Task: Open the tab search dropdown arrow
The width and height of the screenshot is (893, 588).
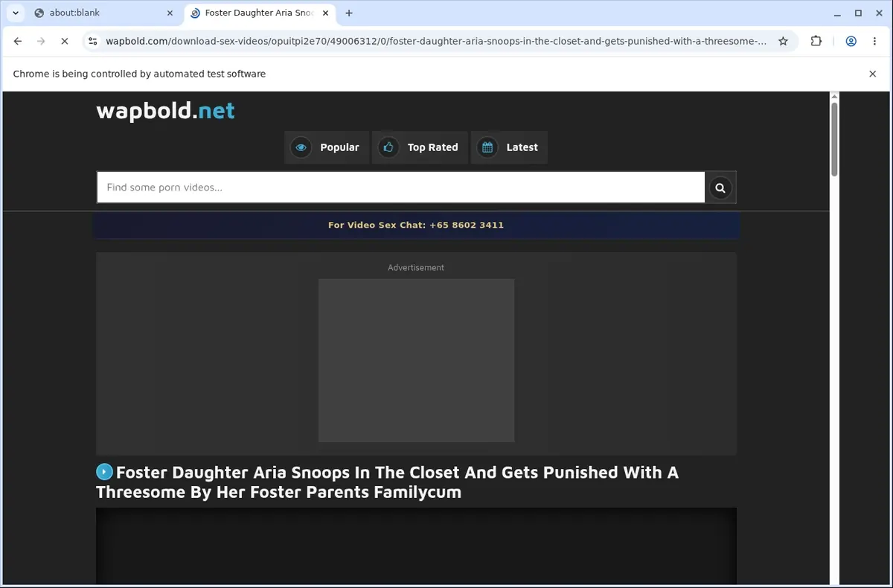Action: 16,13
